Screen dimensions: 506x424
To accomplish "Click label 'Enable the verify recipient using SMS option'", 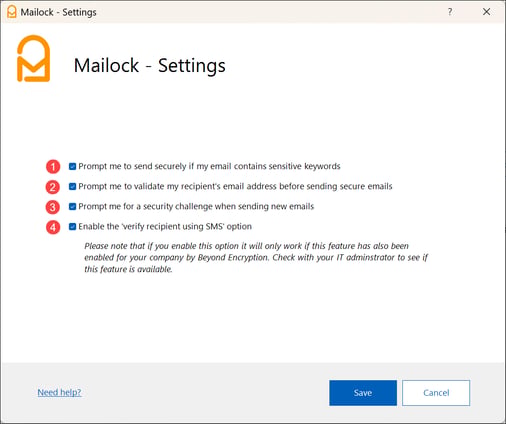I will 165,227.
